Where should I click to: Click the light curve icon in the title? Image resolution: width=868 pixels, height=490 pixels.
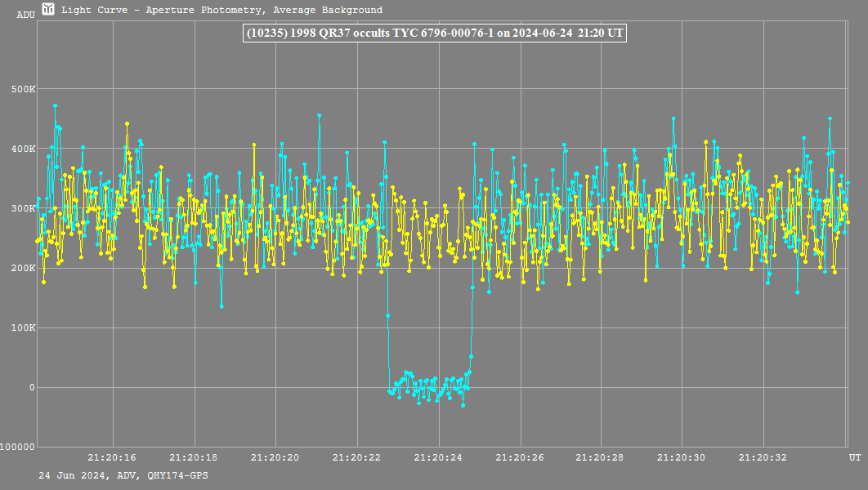coord(48,10)
